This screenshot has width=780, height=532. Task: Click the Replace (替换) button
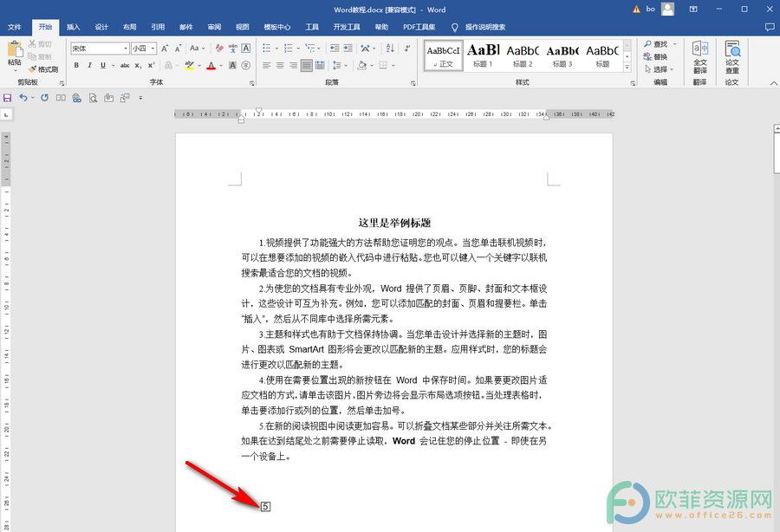pos(656,56)
